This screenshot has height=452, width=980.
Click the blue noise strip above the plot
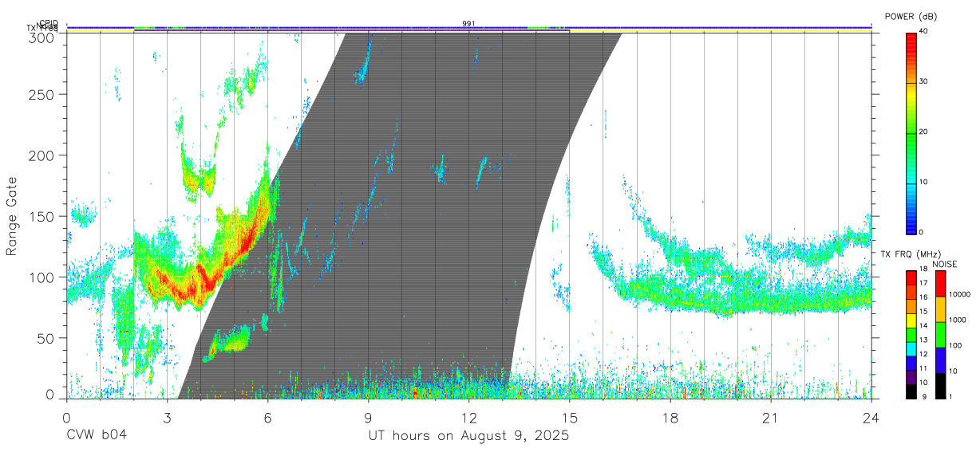(468, 27)
